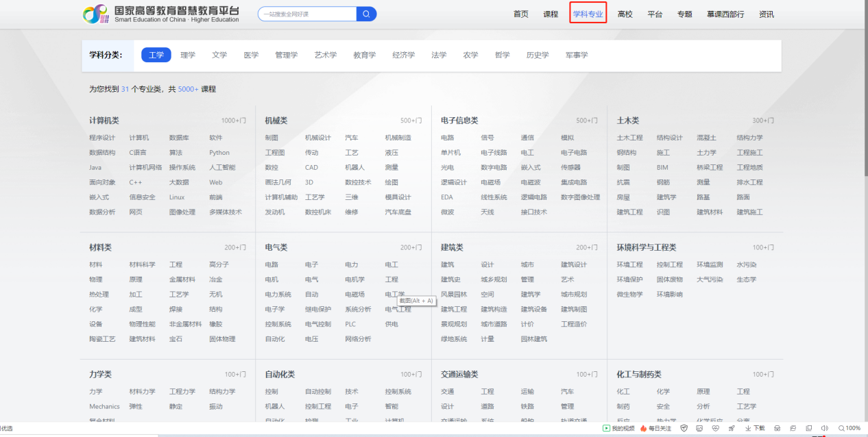Click the BIM link under 土木类
Viewport: 868px width, 437px height.
point(662,167)
